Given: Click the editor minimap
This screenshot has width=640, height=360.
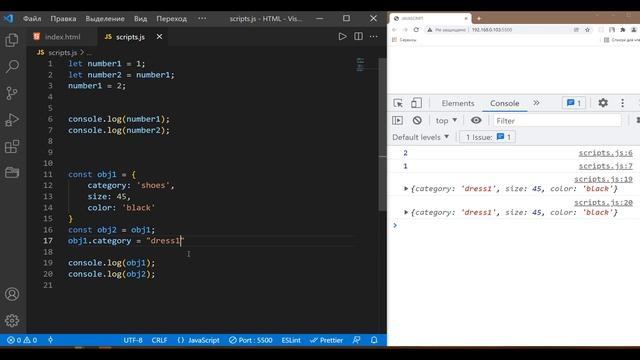Looking at the screenshot, I should (x=360, y=64).
